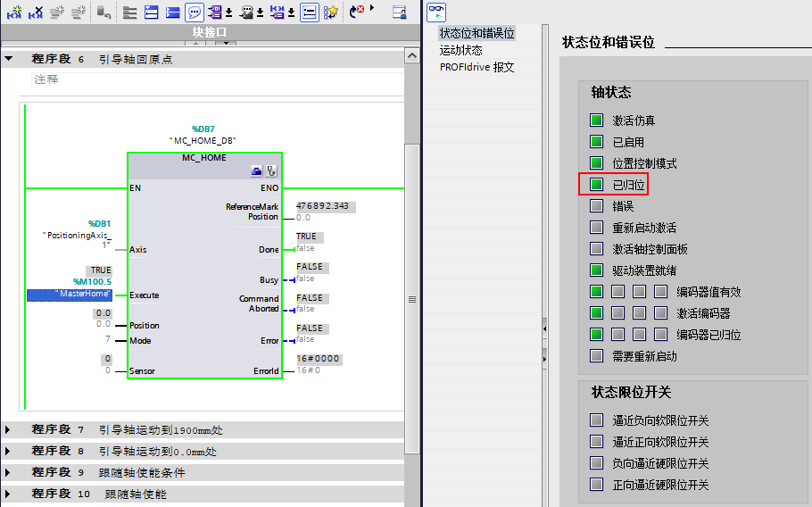Show favorites star icon in editor toolbar

tap(331, 12)
